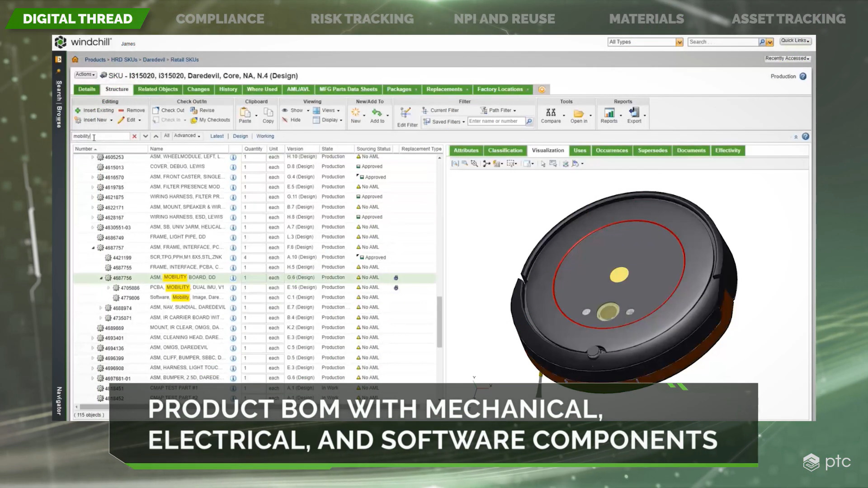
Task: Select the All search scope
Action: pyautogui.click(x=166, y=136)
